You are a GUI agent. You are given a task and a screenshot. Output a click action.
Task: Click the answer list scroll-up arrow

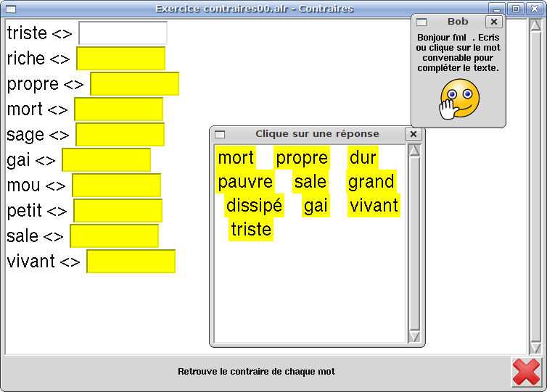pos(414,151)
